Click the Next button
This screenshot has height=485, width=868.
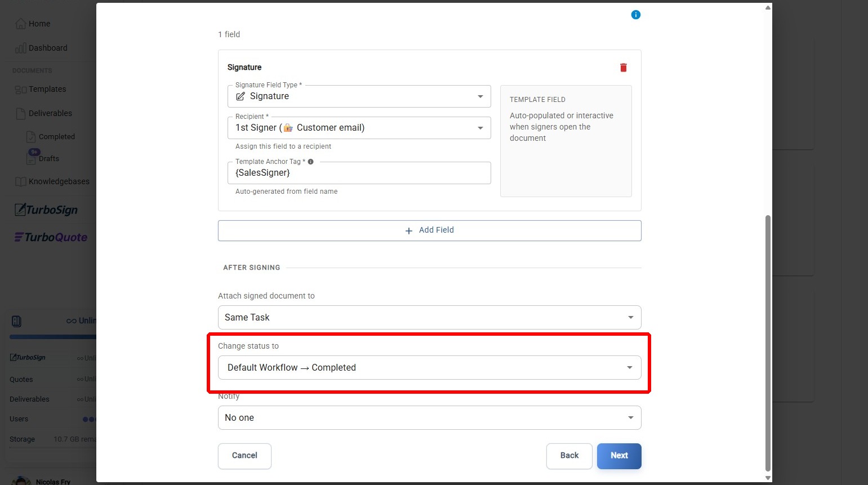point(618,456)
